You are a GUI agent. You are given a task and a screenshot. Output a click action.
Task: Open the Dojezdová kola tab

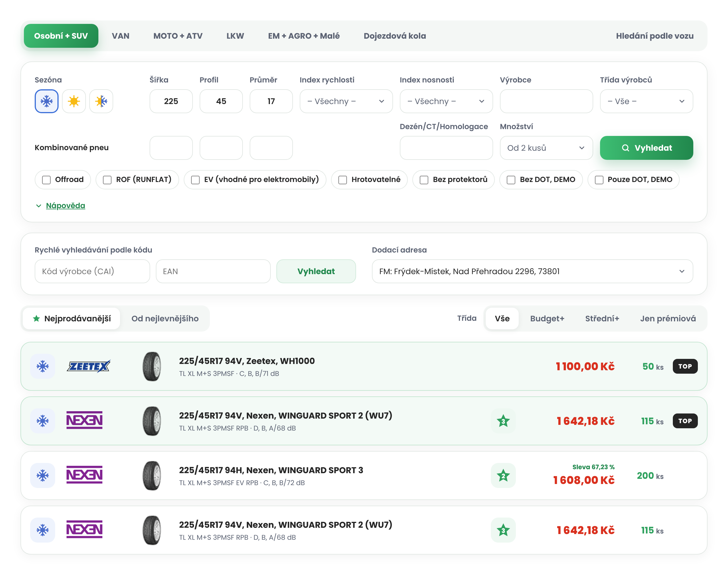[394, 36]
